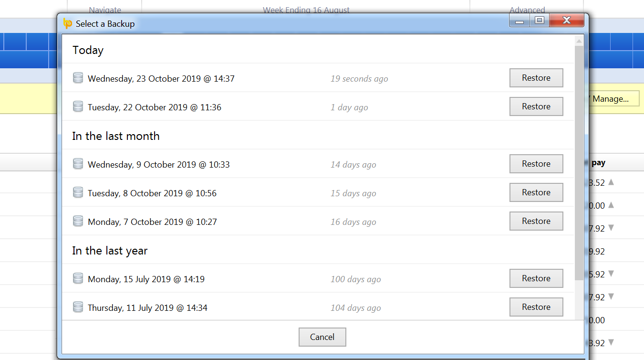
Task: Restore the backup from 16 days ago
Action: [536, 221]
